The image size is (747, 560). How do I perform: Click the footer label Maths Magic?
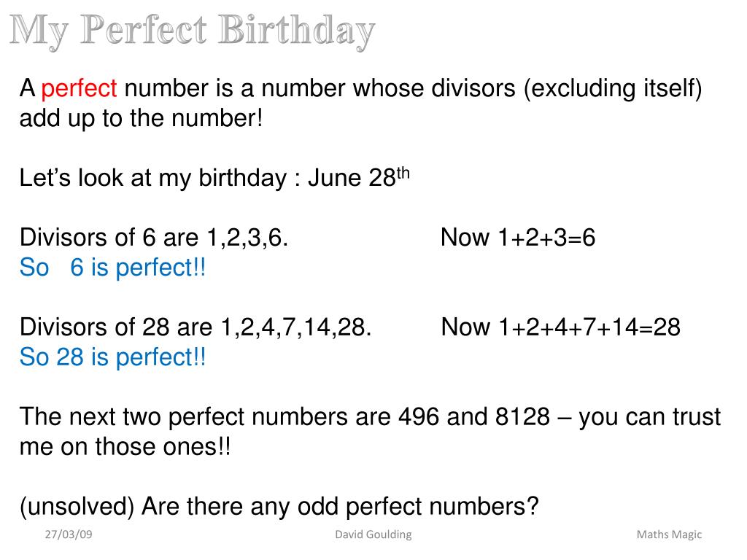(670, 534)
